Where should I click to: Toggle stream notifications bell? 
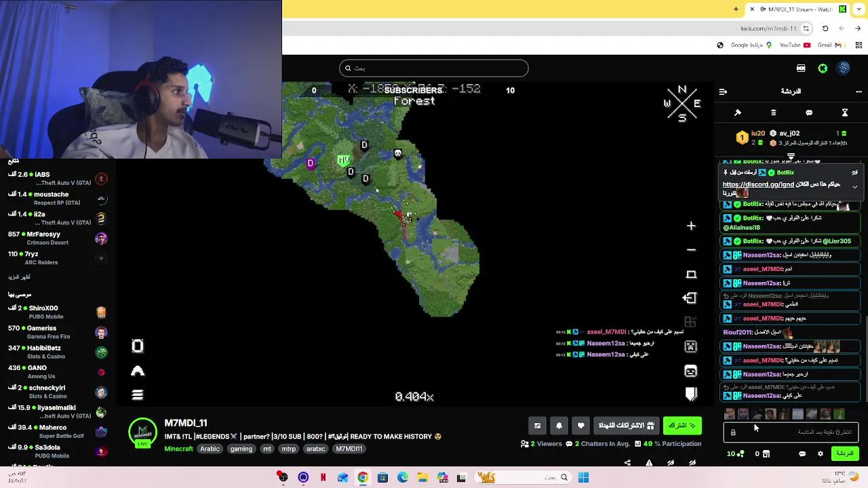click(559, 426)
